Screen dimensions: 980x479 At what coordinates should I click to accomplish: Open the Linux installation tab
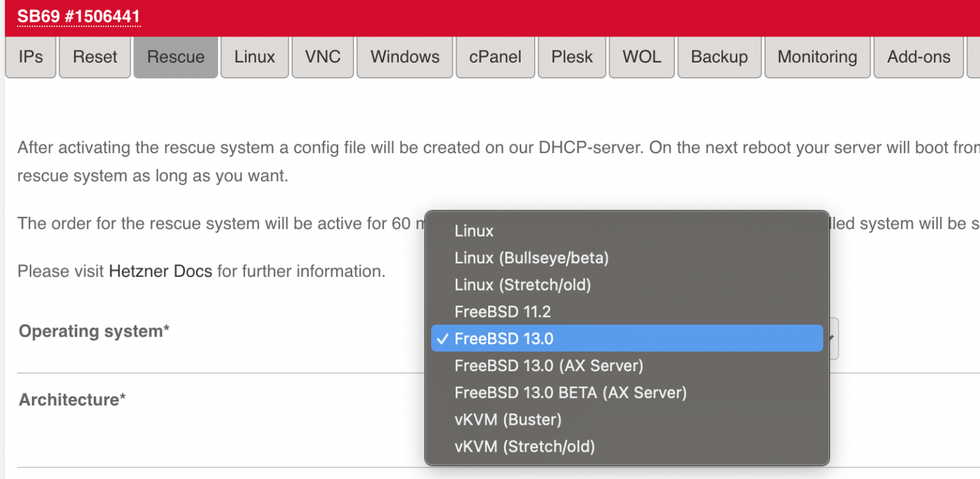tap(255, 57)
